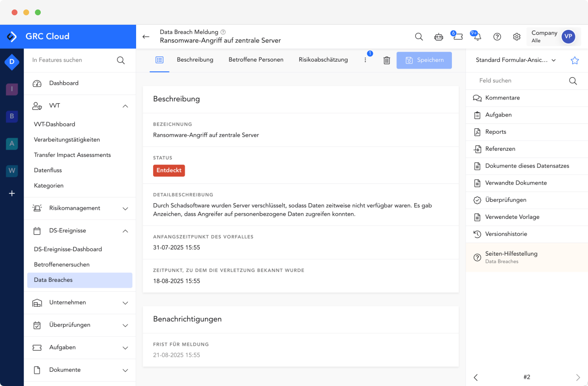
Task: Click the Speichern button
Action: pos(424,60)
